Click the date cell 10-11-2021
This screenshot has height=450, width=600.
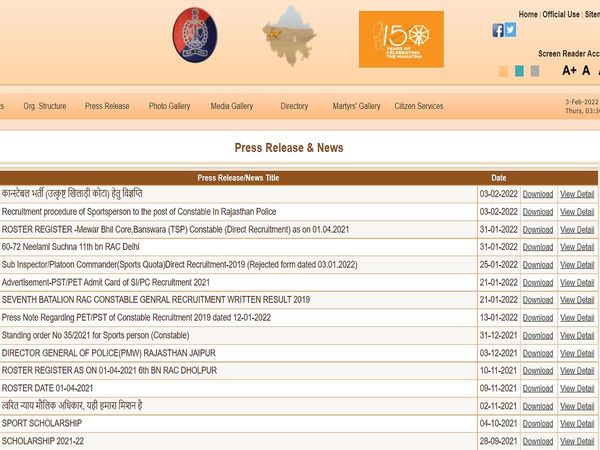coord(499,370)
